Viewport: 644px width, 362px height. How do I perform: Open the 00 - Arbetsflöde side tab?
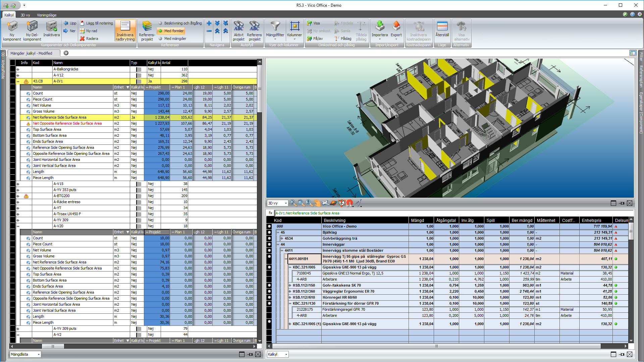(3, 65)
